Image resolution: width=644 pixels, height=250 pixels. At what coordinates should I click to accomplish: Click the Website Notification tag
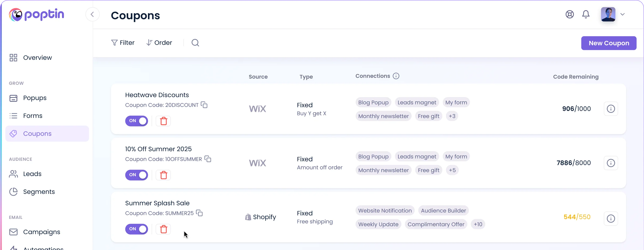coord(385,211)
